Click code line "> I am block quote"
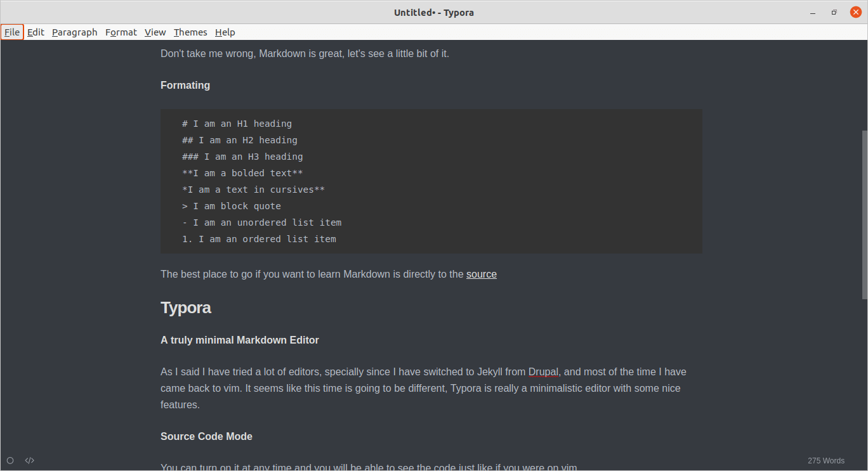Viewport: 868px width, 471px height. click(231, 206)
